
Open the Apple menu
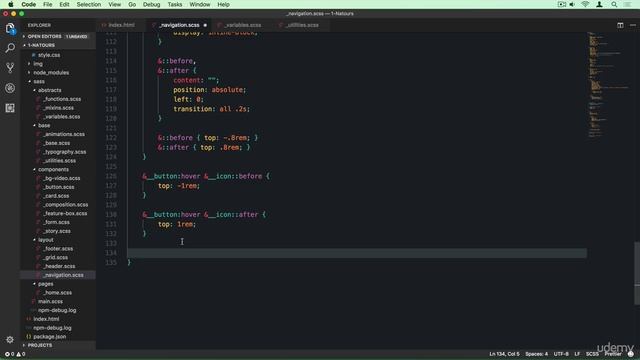[11, 4]
